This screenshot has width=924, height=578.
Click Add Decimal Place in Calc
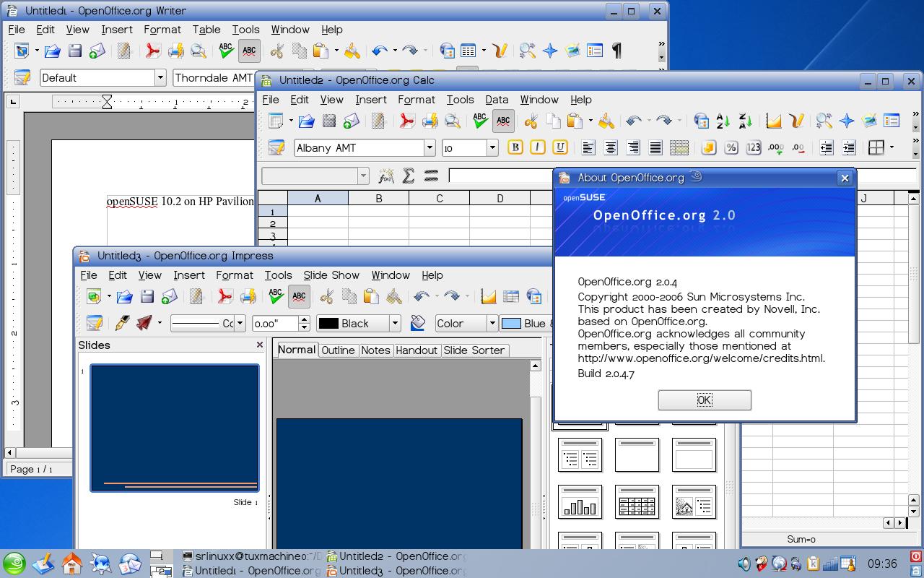pos(776,147)
